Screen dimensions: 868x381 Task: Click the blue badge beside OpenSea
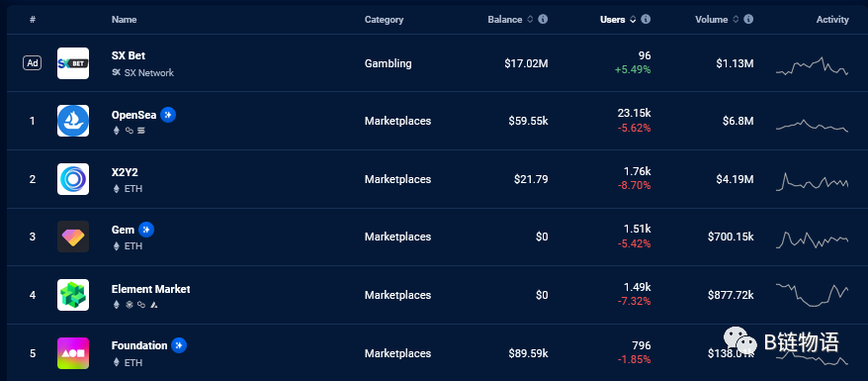[x=168, y=115]
